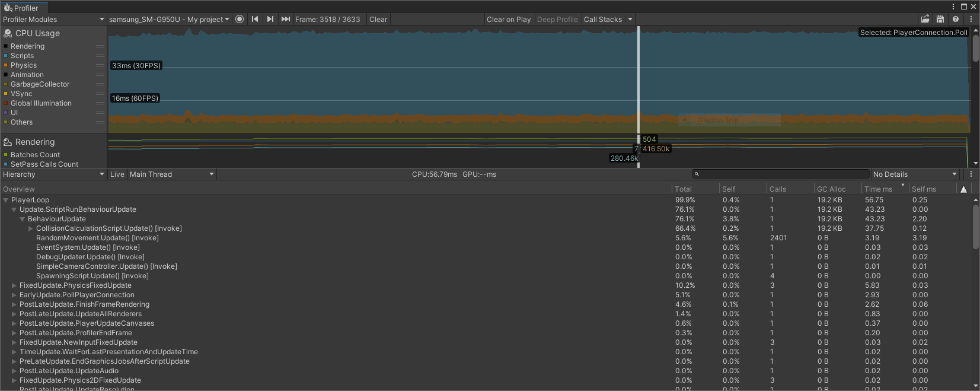Viewport: 980px width, 391px height.
Task: Select SpawningScript.Update() [Invoke] row
Action: (x=486, y=276)
